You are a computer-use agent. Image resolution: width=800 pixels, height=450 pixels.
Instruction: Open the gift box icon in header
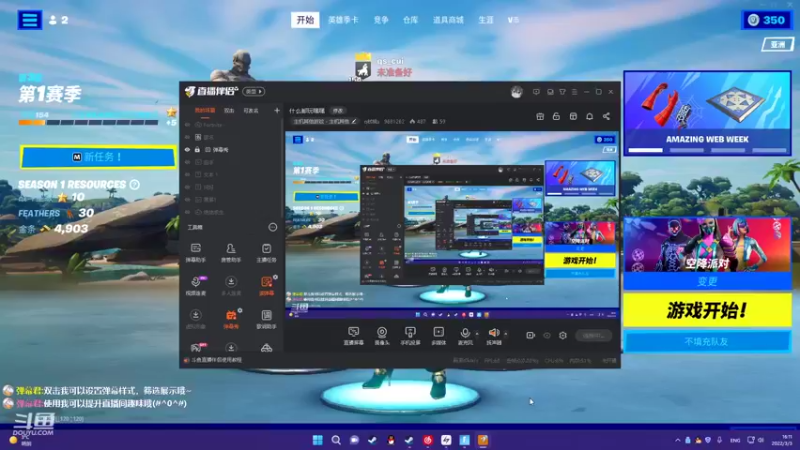[x=540, y=116]
